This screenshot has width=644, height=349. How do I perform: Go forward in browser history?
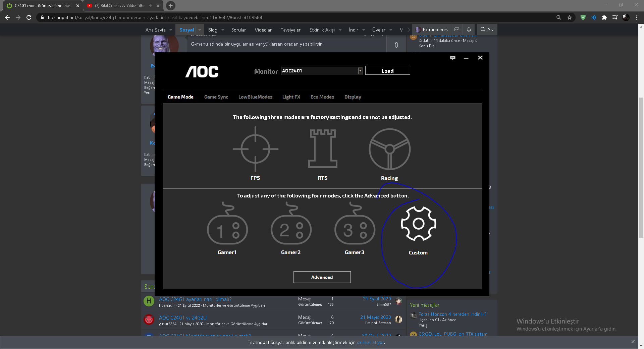tap(18, 17)
